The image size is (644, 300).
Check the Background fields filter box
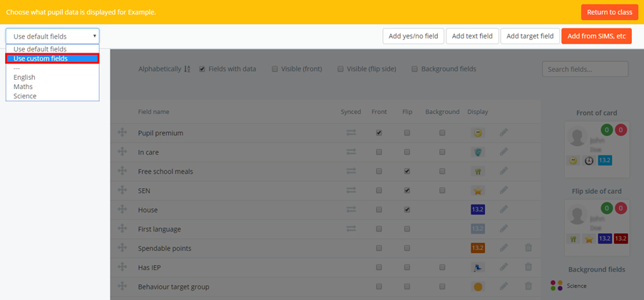[415, 69]
